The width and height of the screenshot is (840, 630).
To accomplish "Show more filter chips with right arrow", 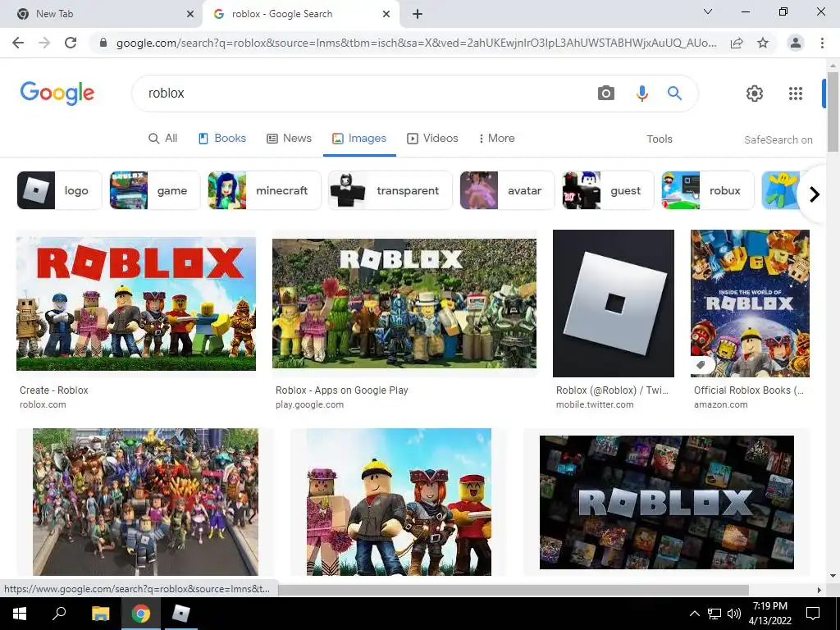I will (x=815, y=194).
